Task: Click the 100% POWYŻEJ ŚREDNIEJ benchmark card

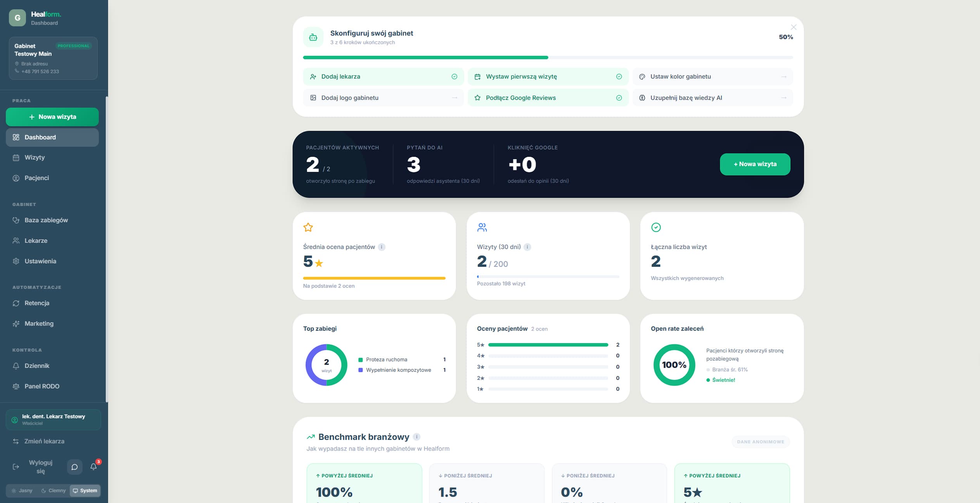Action: pyautogui.click(x=364, y=483)
